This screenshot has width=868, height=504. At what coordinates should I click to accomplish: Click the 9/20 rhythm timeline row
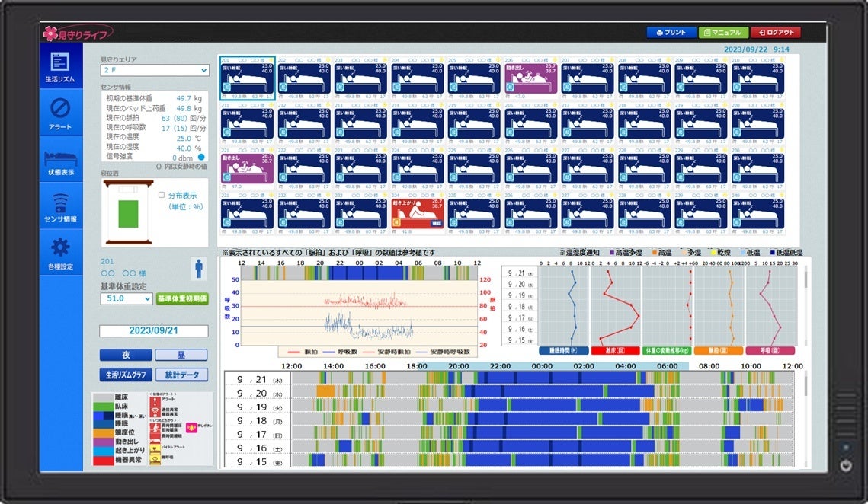tap(509, 391)
